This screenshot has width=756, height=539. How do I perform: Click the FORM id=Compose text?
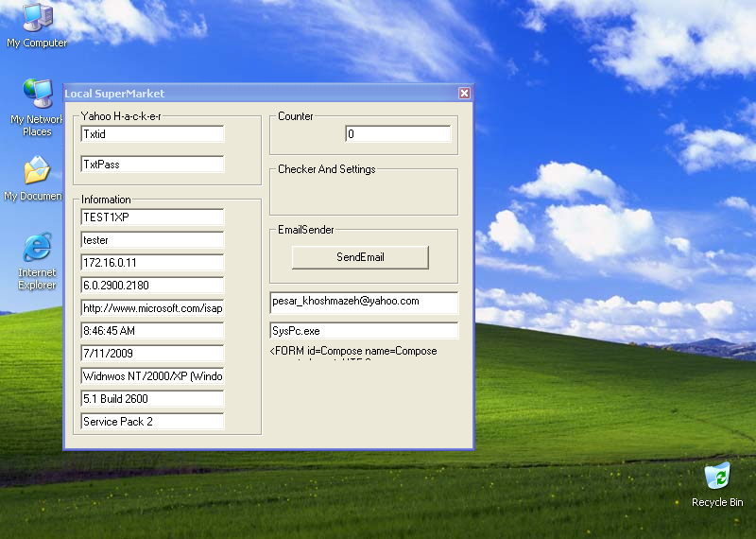(353, 351)
